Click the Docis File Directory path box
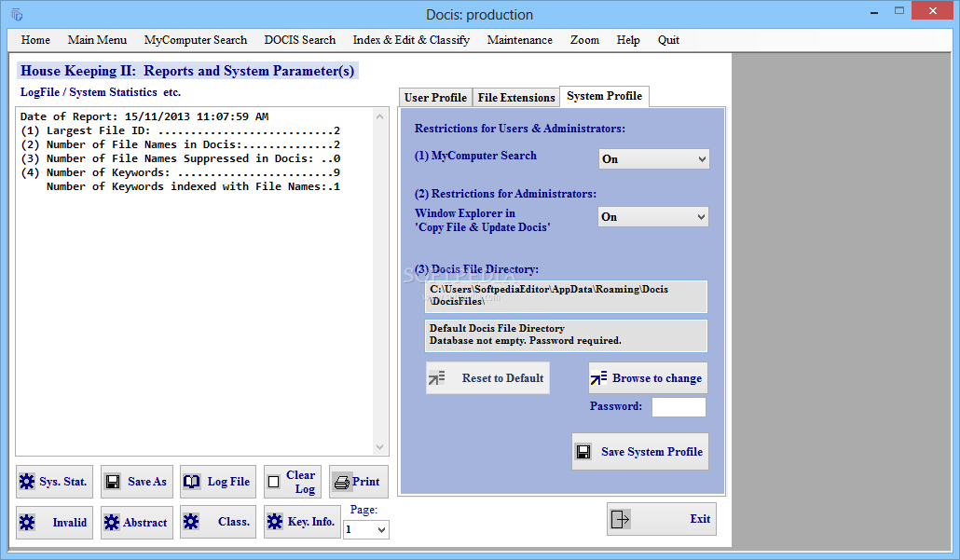960x560 pixels. click(x=566, y=296)
